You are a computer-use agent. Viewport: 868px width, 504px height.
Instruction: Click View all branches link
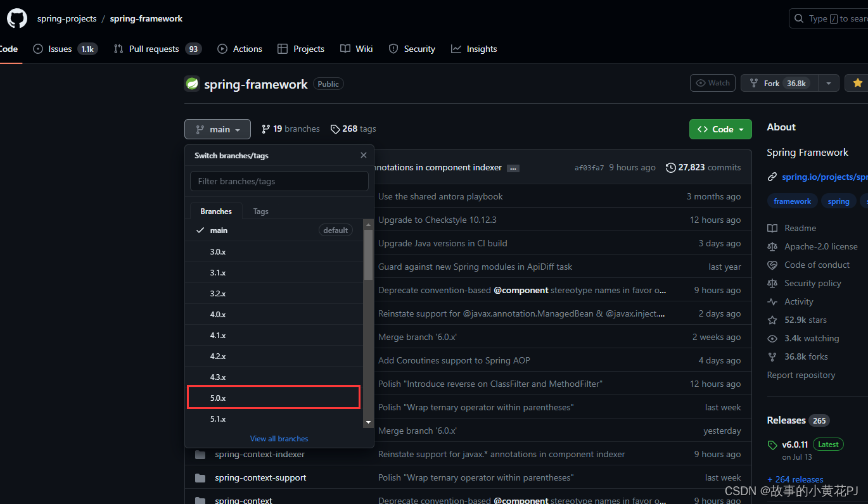[x=279, y=438]
